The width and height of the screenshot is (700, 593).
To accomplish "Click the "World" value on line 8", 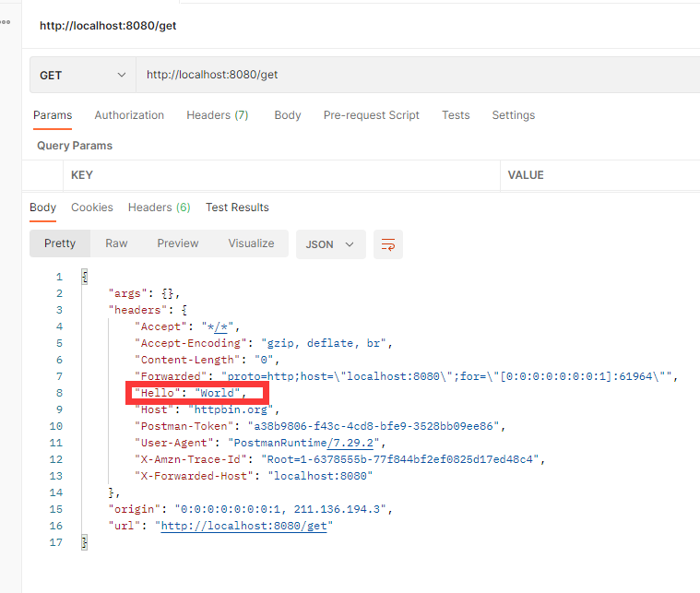I will 218,393.
